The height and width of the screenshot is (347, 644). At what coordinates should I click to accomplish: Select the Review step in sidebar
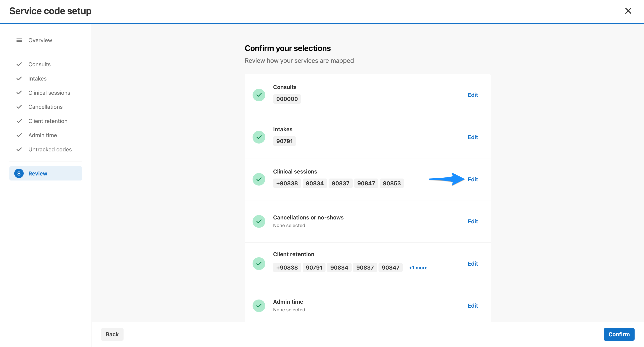coord(46,173)
